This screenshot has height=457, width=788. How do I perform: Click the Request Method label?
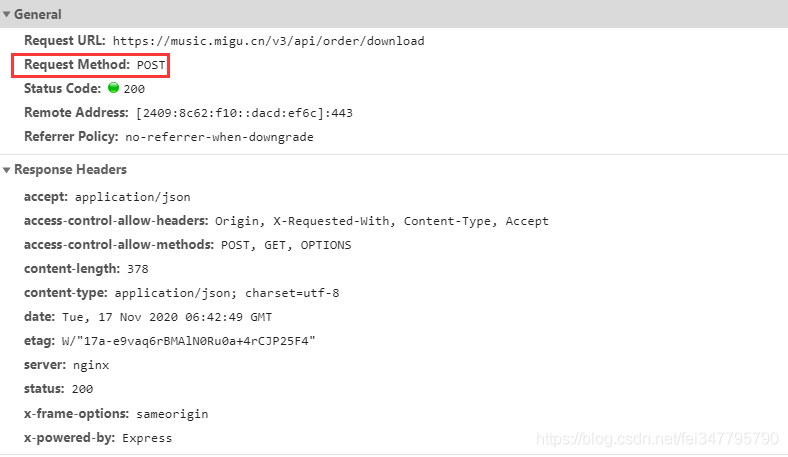point(77,64)
